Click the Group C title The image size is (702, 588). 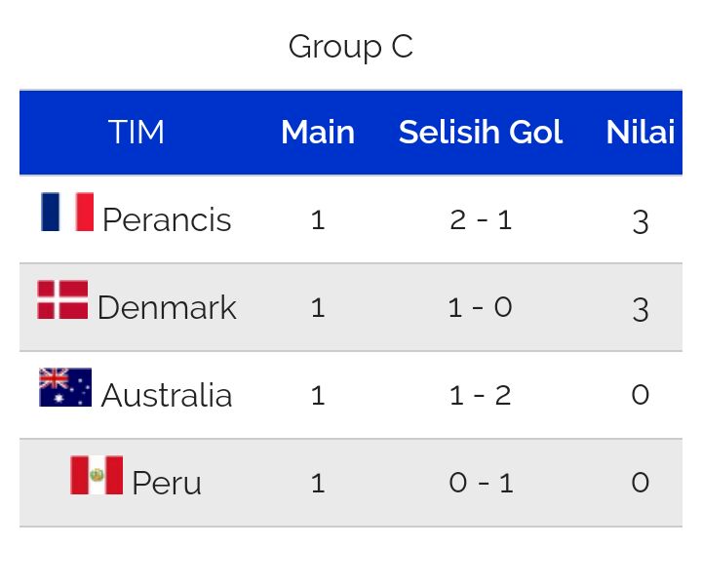tap(351, 47)
